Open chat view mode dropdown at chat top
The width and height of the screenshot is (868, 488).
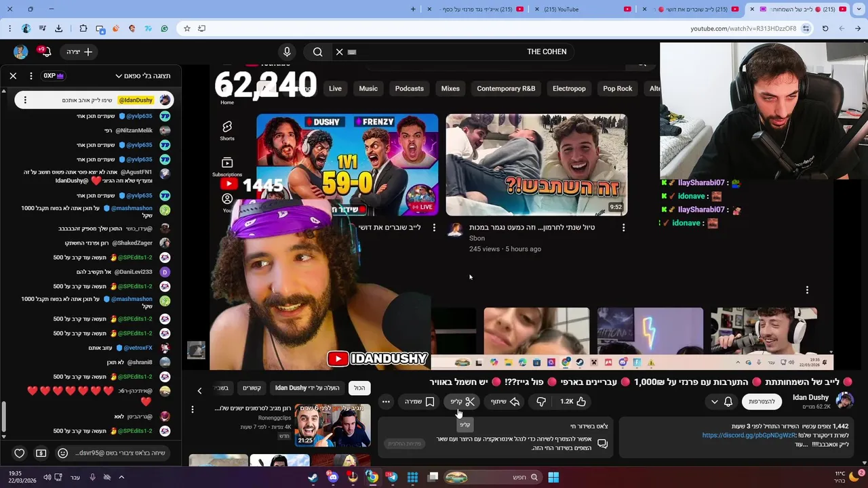point(143,76)
